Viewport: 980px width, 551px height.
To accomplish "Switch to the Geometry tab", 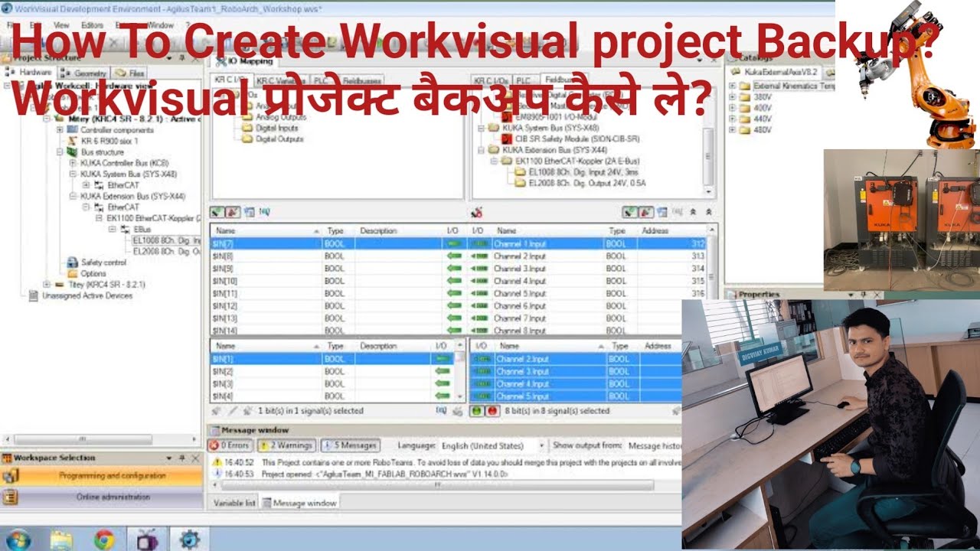I will click(83, 73).
